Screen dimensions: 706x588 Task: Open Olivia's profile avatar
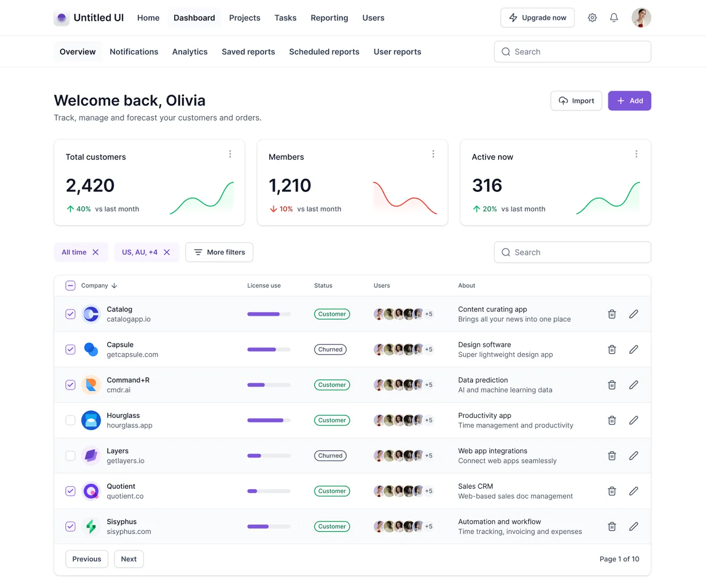pos(641,17)
